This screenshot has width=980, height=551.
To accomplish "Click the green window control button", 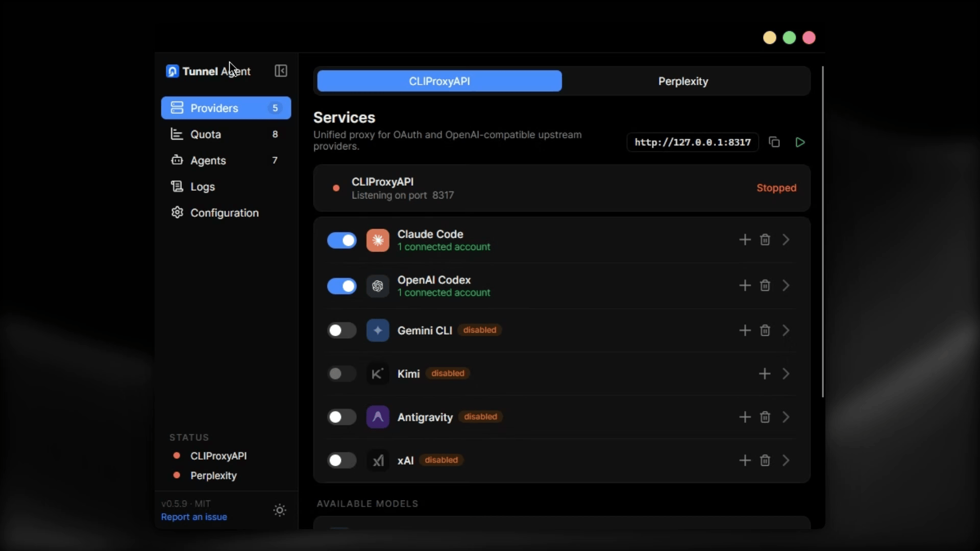I will [x=789, y=38].
